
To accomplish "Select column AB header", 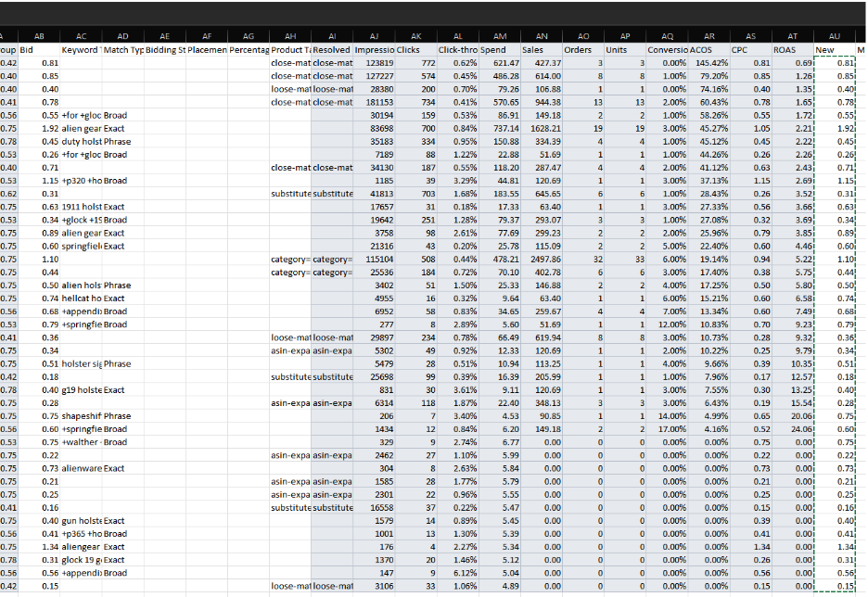I will pos(39,36).
